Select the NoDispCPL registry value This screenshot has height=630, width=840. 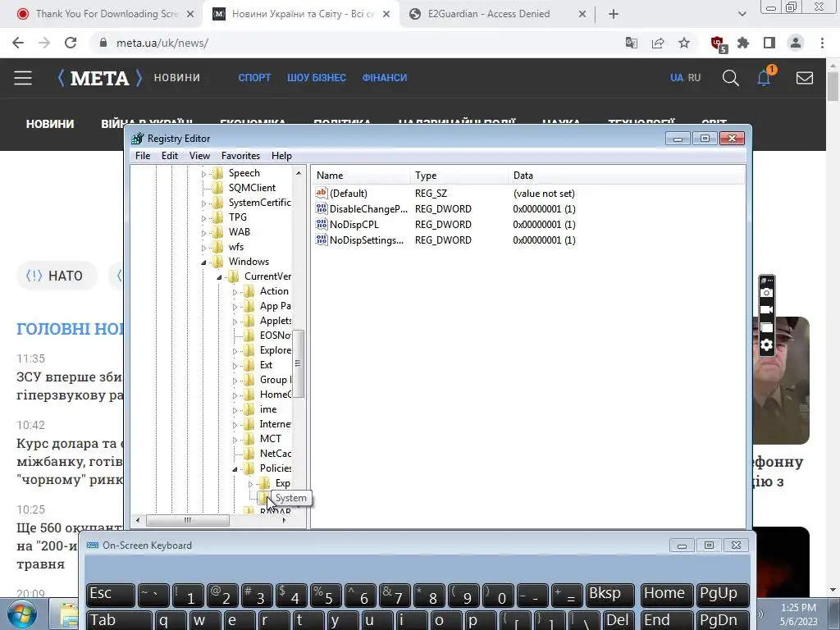pyautogui.click(x=354, y=225)
